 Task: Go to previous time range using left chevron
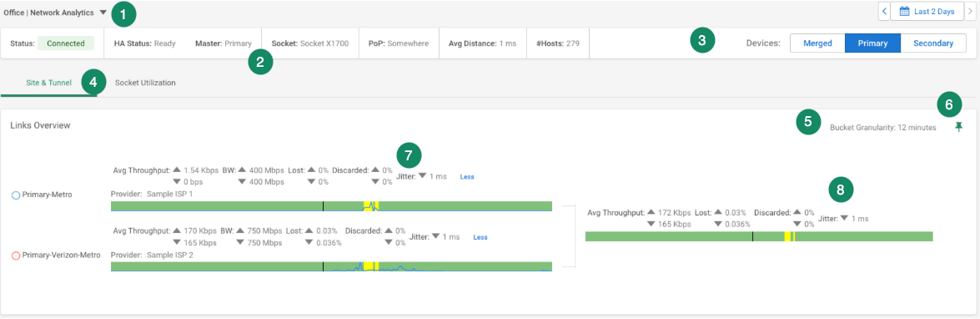pos(884,11)
